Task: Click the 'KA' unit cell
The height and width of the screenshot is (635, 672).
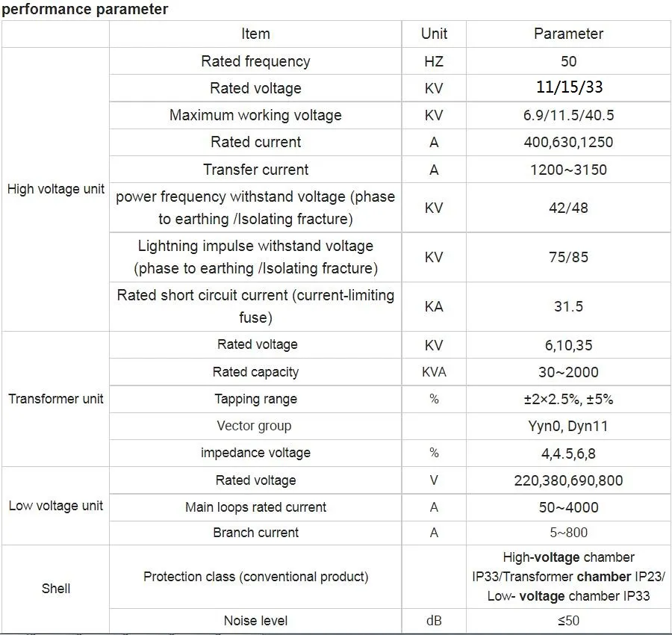Action: click(434, 306)
